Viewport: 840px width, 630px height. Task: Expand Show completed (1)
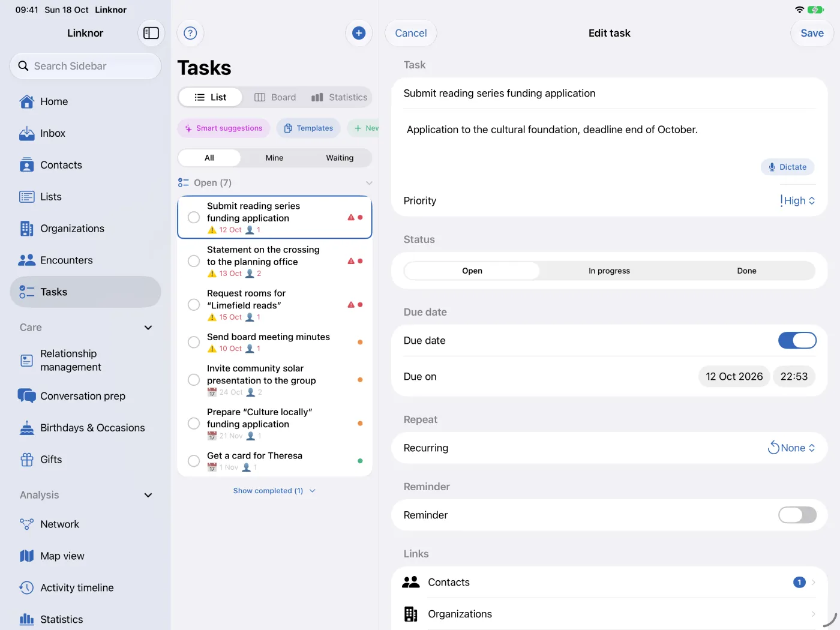pos(274,491)
